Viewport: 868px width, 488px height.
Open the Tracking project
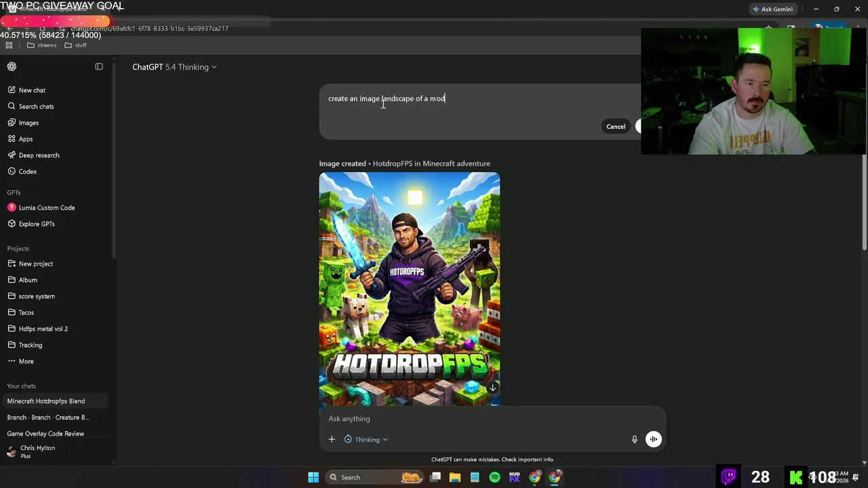(31, 345)
